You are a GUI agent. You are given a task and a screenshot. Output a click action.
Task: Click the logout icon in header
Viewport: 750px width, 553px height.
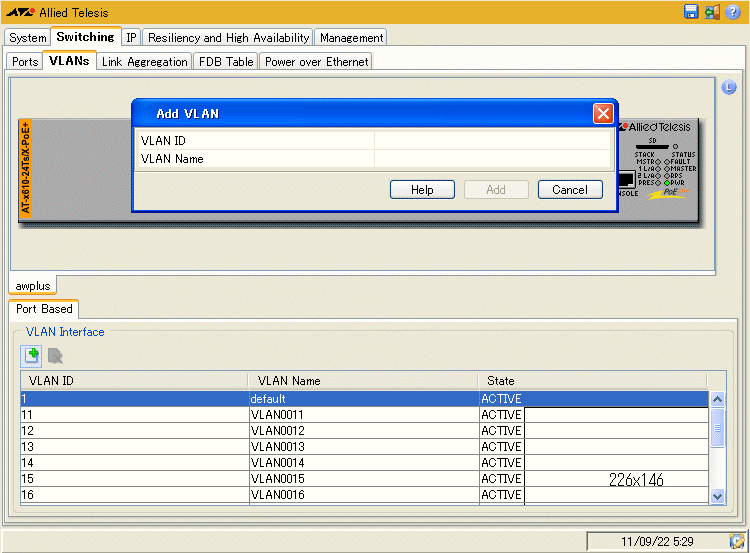[712, 11]
